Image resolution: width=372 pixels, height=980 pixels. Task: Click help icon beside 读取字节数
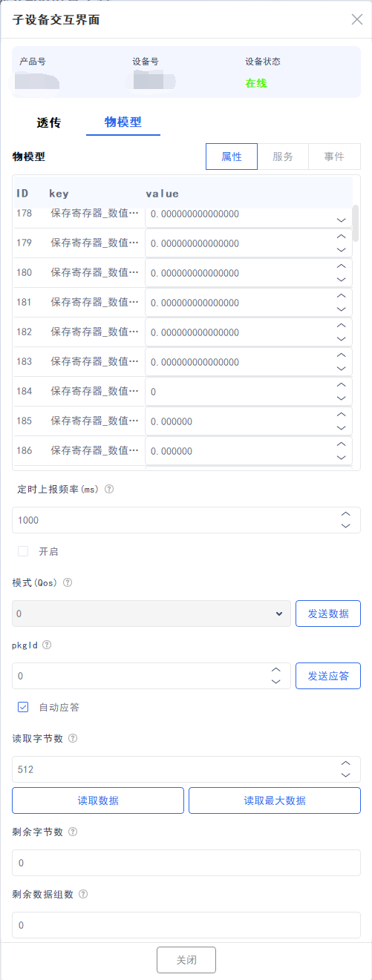73,739
